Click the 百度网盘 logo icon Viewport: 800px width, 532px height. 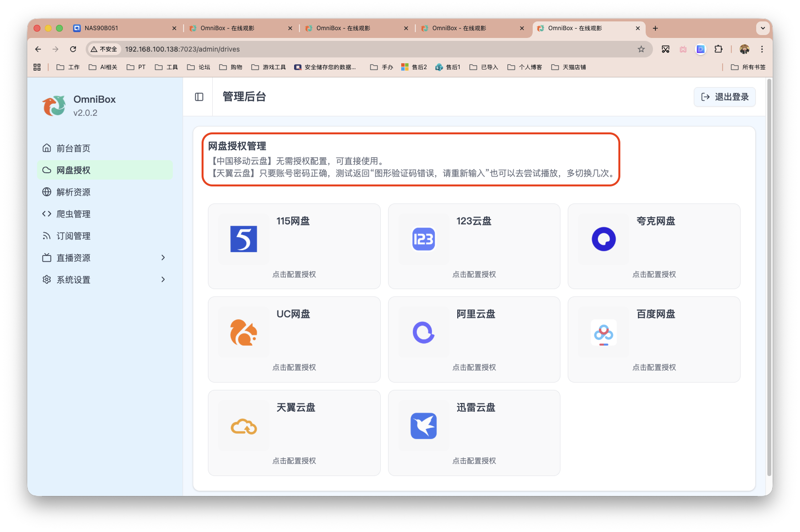[603, 332]
